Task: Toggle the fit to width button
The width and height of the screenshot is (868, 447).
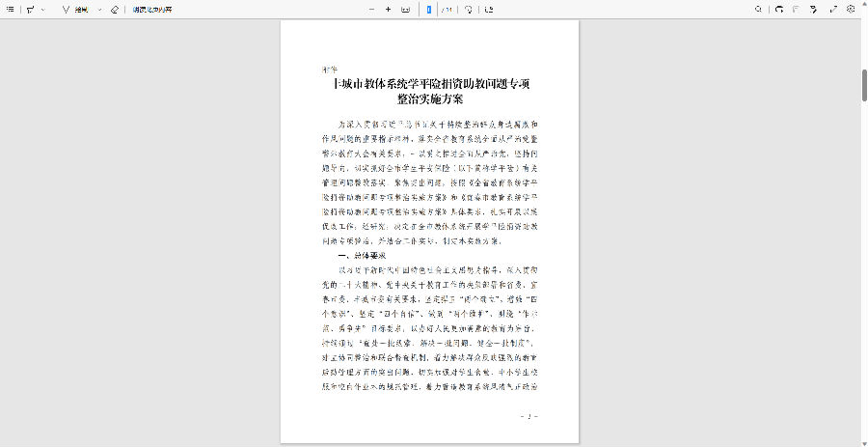Action: click(x=405, y=10)
